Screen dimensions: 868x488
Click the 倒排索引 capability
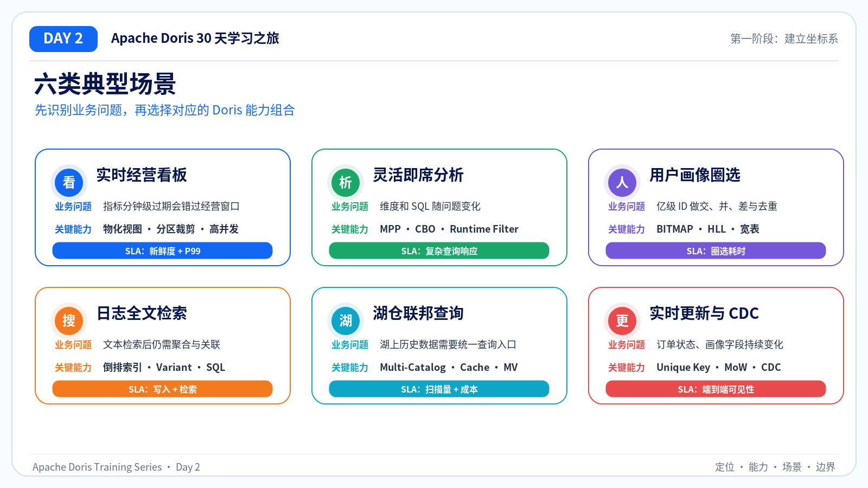pyautogui.click(x=123, y=368)
